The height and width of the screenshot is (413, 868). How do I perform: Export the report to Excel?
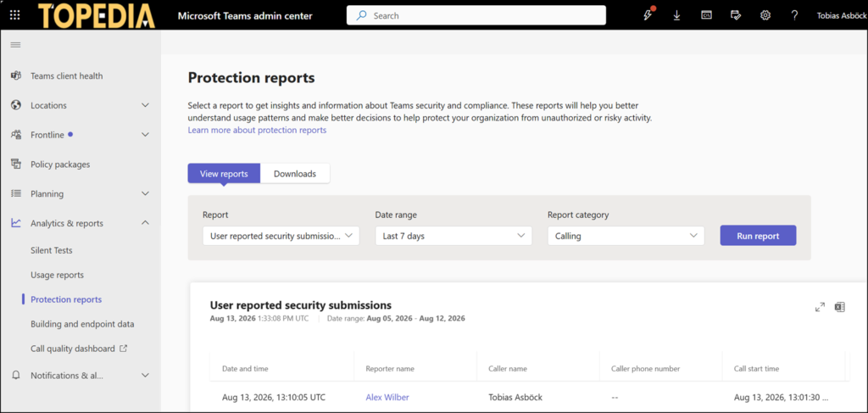(840, 307)
